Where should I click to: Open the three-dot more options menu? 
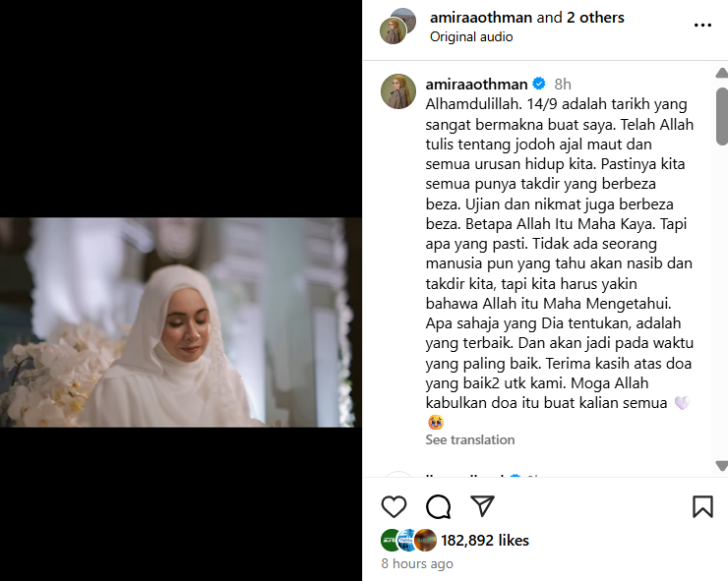702,25
